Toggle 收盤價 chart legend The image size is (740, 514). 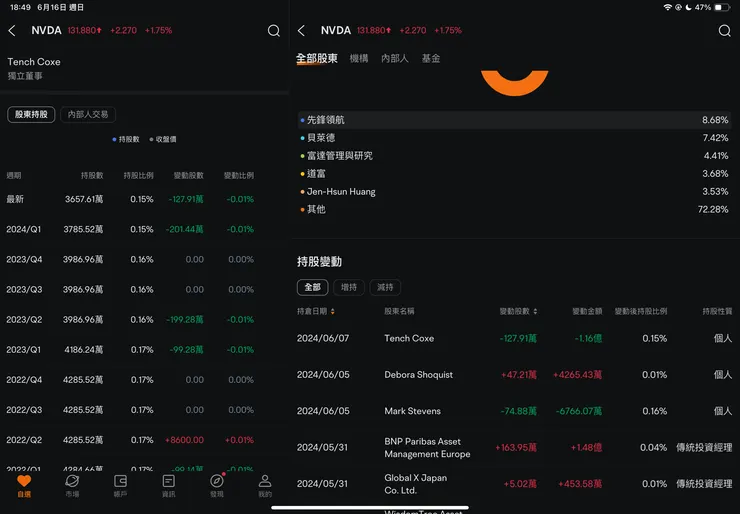point(163,139)
